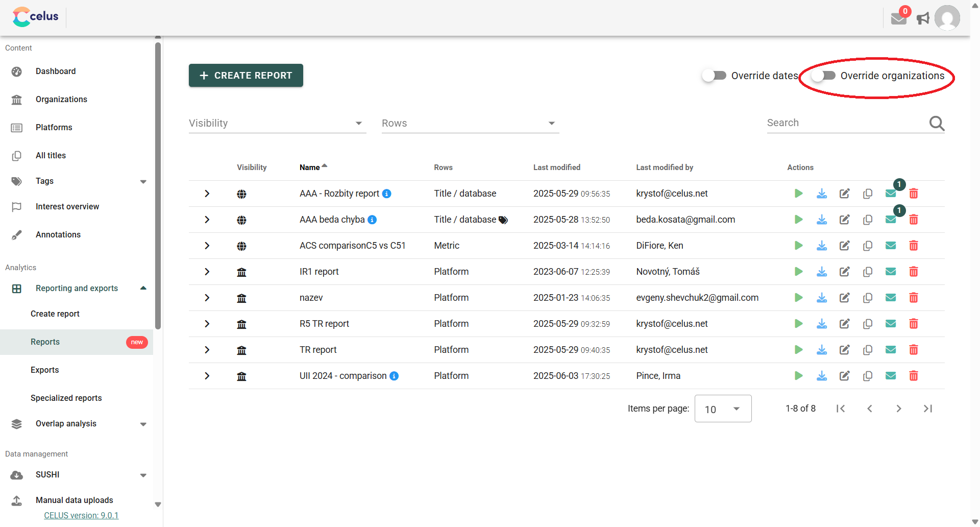Click the organization visibility icon for nazev
980x527 pixels.
tap(241, 298)
